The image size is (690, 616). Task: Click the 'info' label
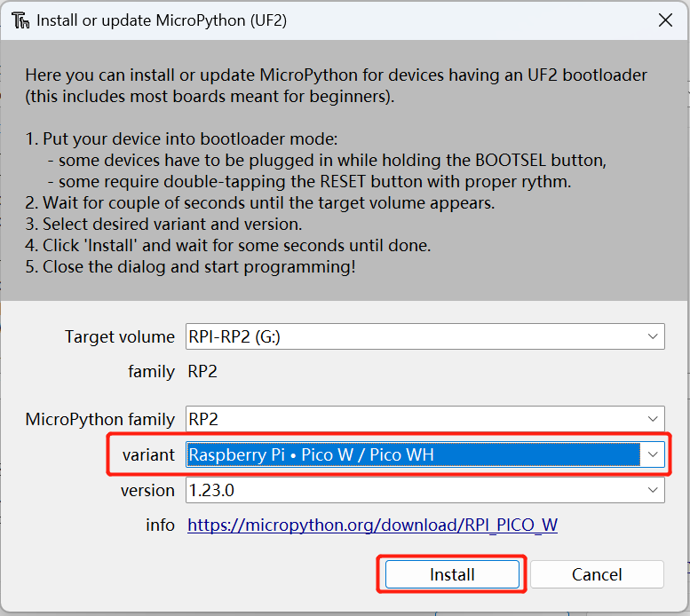(x=160, y=525)
